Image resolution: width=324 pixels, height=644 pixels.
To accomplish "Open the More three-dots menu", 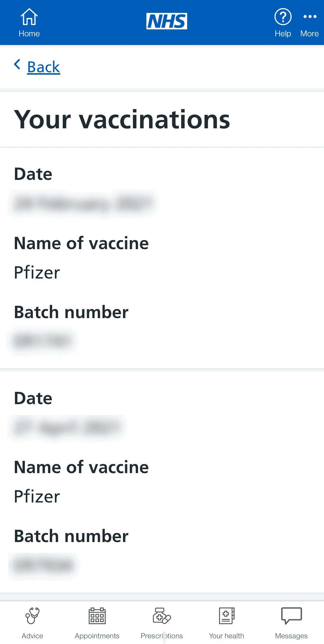I will coord(310,16).
